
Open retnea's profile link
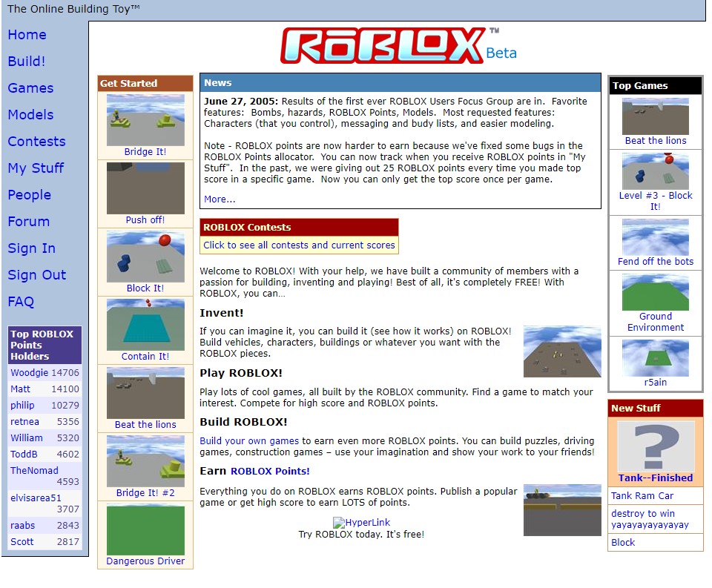point(24,422)
